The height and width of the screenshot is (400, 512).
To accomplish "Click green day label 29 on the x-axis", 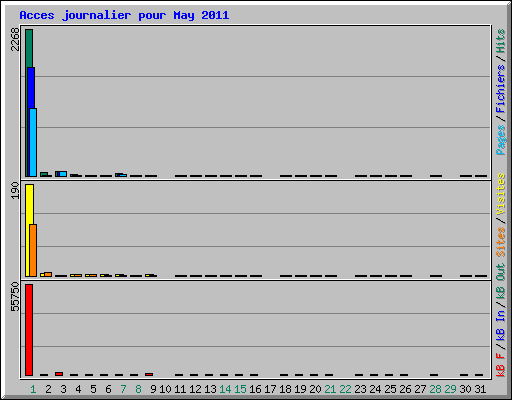I will tap(450, 389).
